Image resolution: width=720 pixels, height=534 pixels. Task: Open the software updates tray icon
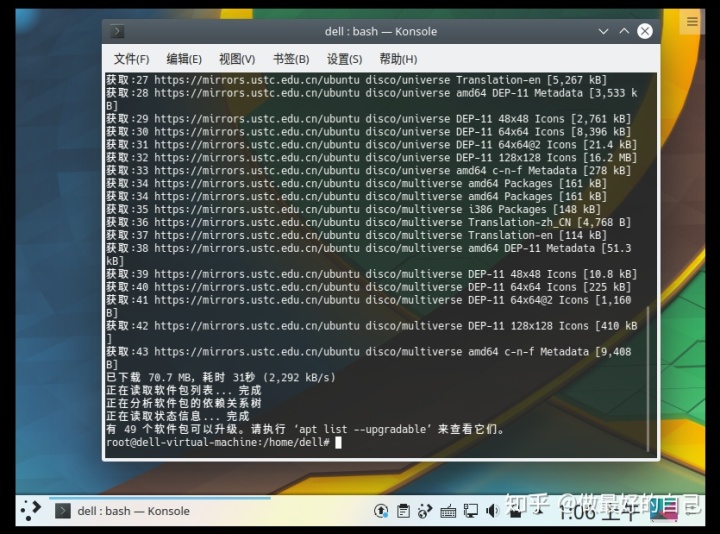pyautogui.click(x=381, y=511)
